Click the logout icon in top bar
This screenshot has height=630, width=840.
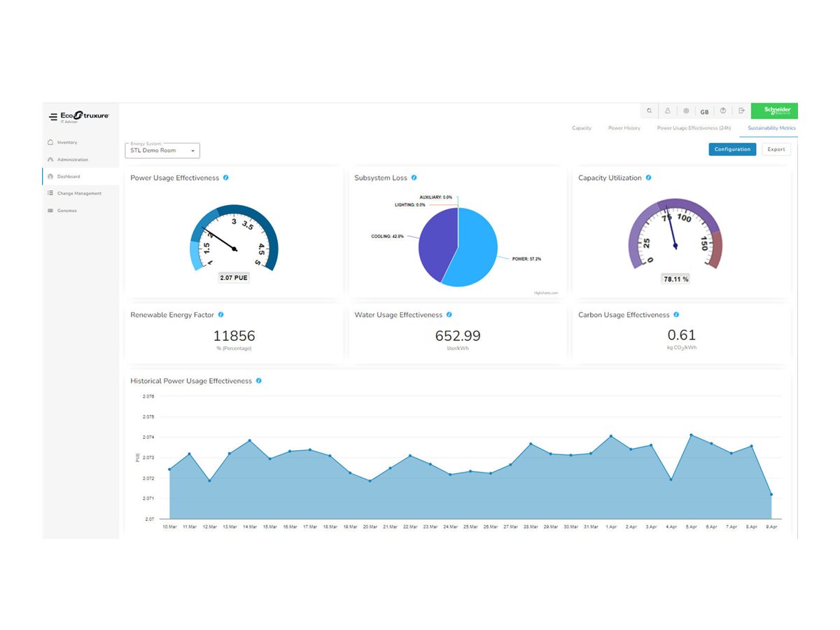[x=741, y=111]
